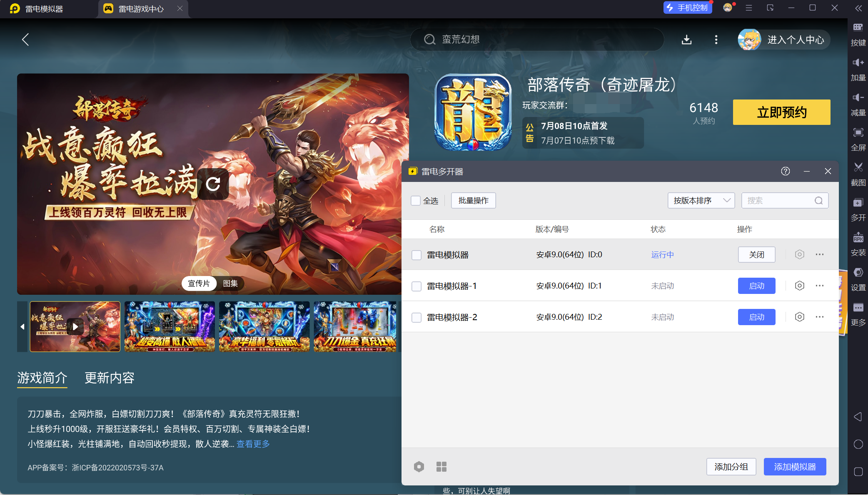868x495 pixels.
Task: Click 添加分组 button
Action: point(731,467)
